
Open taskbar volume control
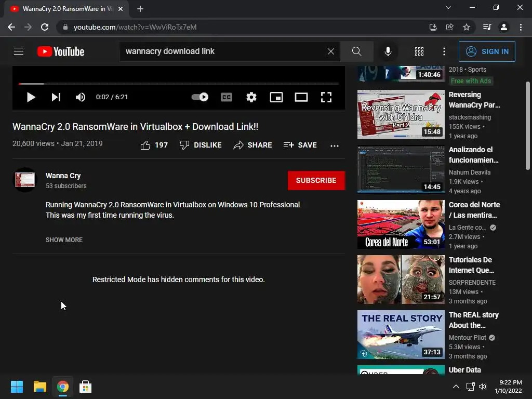coord(483,387)
